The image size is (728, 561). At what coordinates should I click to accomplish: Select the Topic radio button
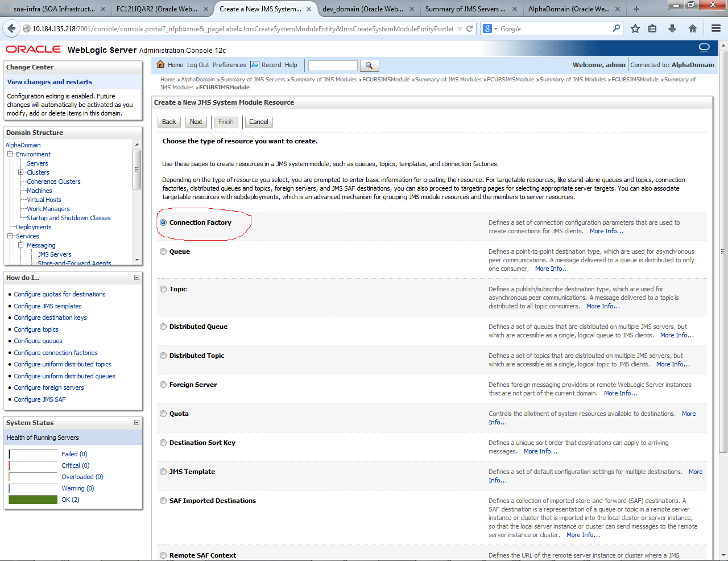(x=163, y=289)
